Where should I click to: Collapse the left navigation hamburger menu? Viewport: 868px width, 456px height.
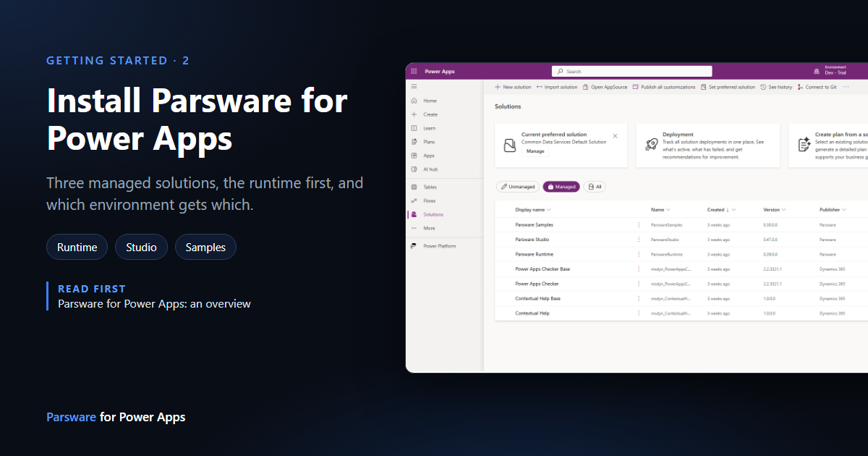click(x=414, y=86)
